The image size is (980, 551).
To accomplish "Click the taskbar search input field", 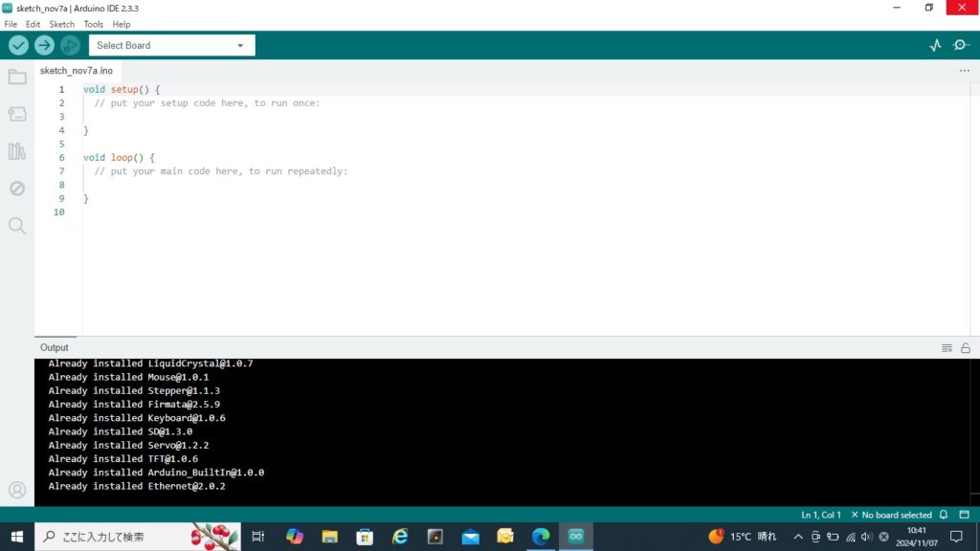I will [138, 537].
